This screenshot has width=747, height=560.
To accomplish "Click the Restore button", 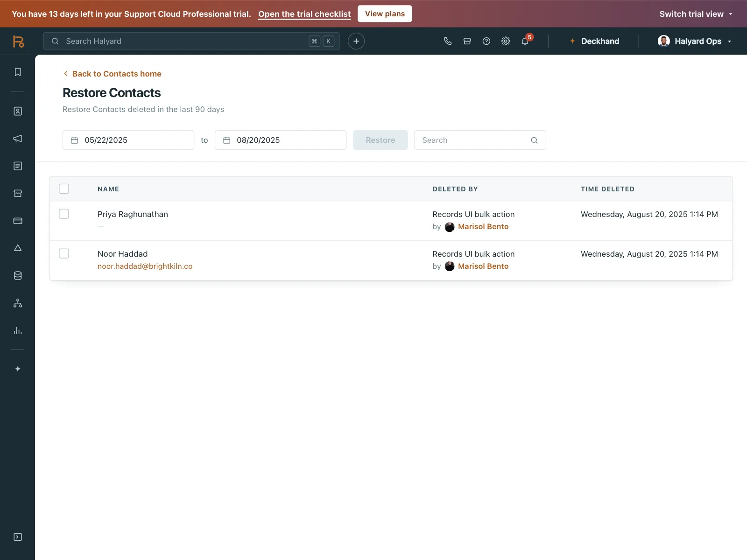I will [x=381, y=140].
